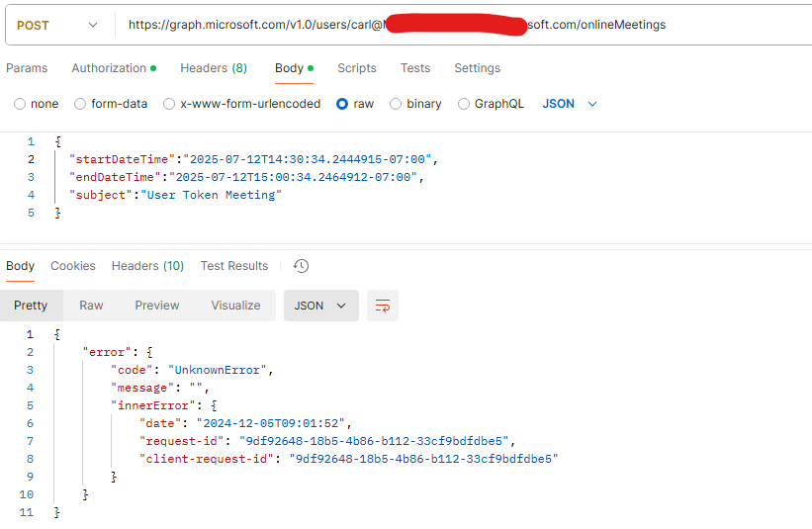This screenshot has height=529, width=812.
Task: Click the "User Token Meeting" subject value
Action: pyautogui.click(x=212, y=195)
